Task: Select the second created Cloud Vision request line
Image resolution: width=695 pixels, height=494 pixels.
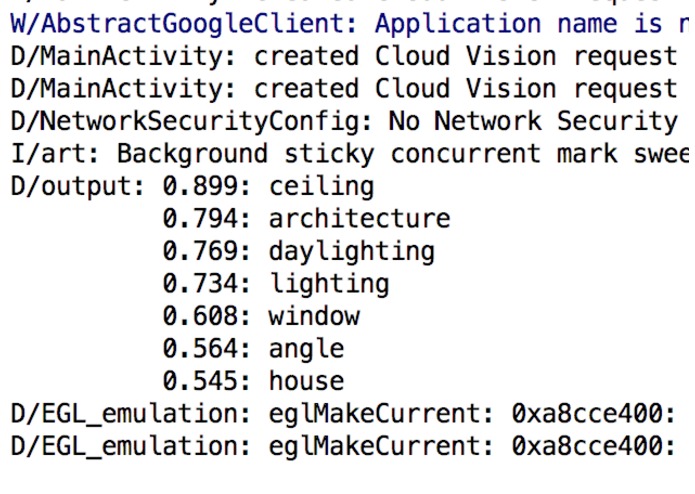Action: (344, 89)
